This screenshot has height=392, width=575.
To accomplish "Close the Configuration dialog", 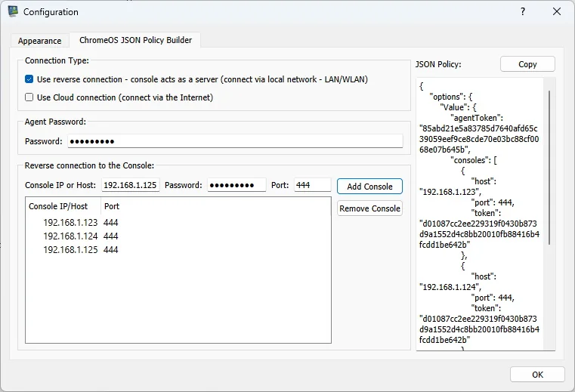I will click(x=557, y=11).
